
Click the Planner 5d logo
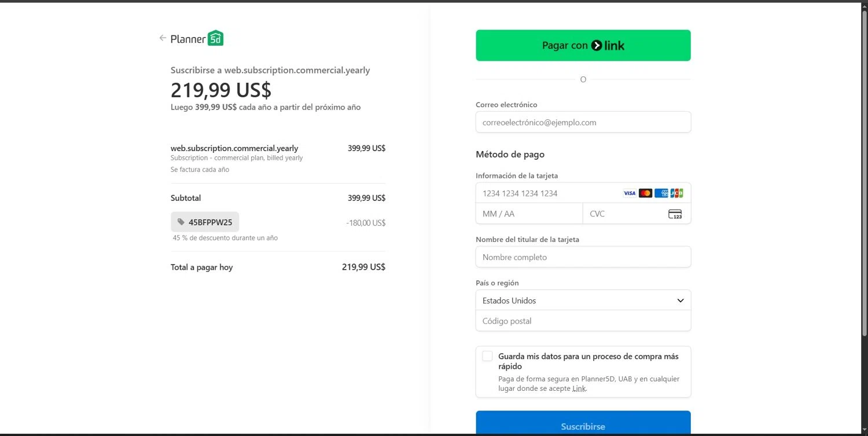click(x=197, y=38)
